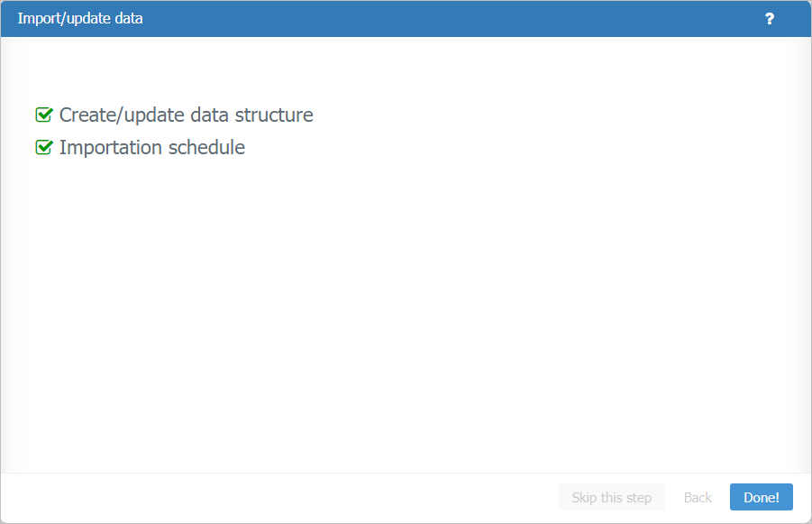Screen dimensions: 812x524
Task: Go to previous step with Back
Action: coord(698,498)
